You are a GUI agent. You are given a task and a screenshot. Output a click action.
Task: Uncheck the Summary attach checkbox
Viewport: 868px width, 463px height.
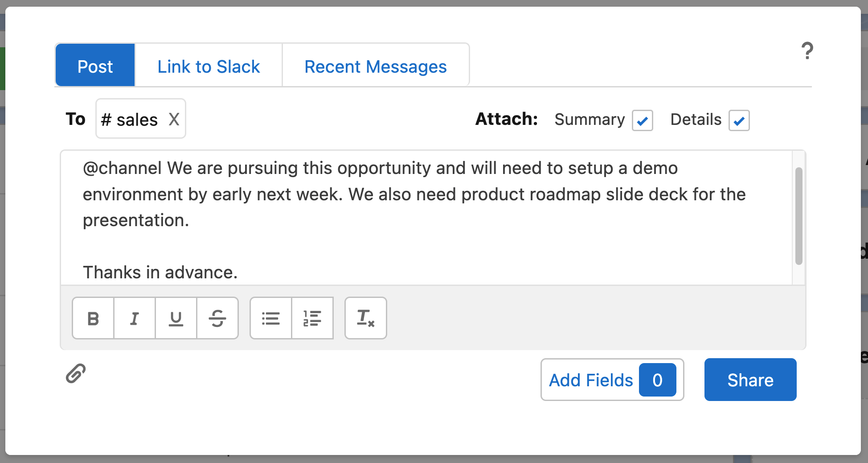click(x=642, y=120)
